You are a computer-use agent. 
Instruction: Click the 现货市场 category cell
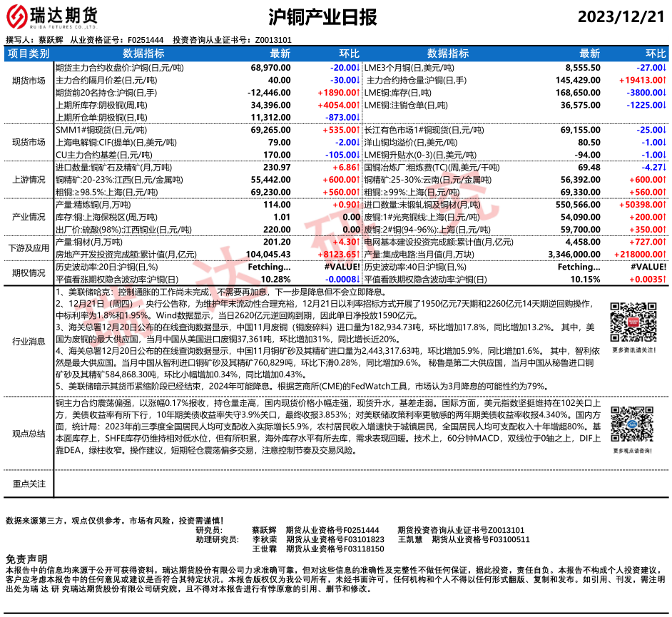[29, 143]
